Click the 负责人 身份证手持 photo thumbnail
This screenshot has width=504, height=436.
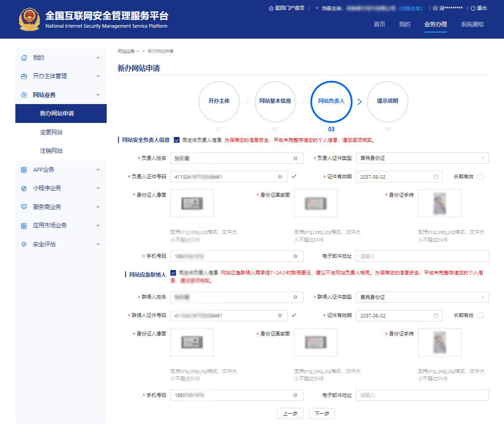coord(439,203)
